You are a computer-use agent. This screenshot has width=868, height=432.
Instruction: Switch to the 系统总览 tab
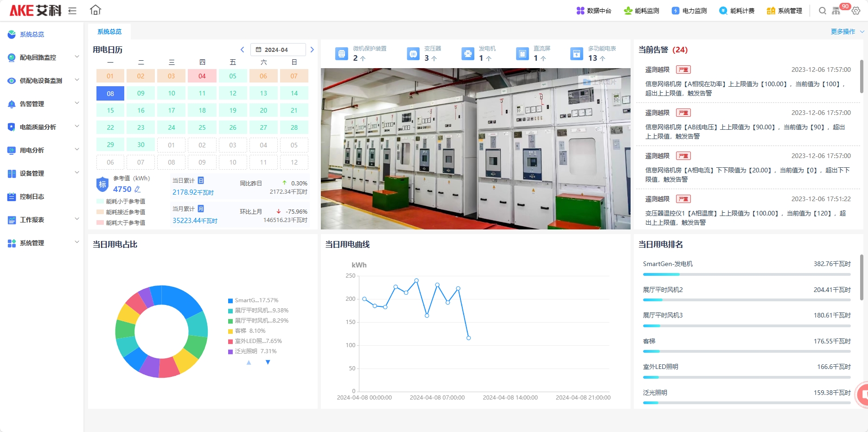click(109, 32)
